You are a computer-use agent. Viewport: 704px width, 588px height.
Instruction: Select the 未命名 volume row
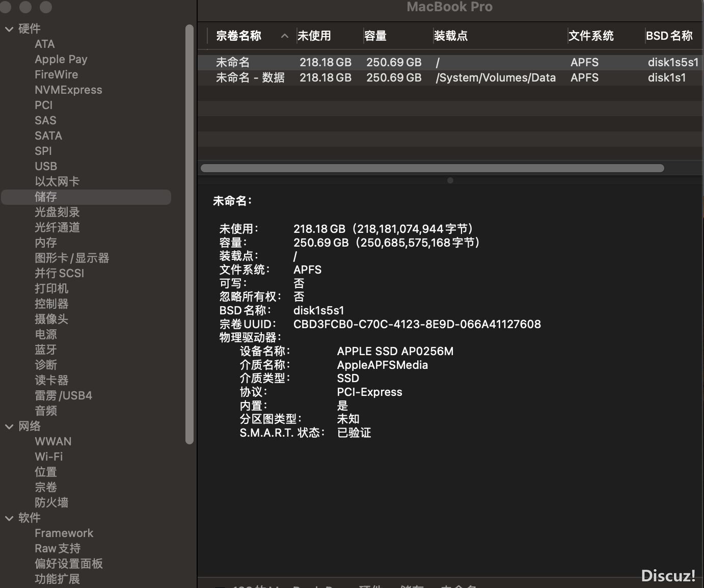(x=450, y=62)
